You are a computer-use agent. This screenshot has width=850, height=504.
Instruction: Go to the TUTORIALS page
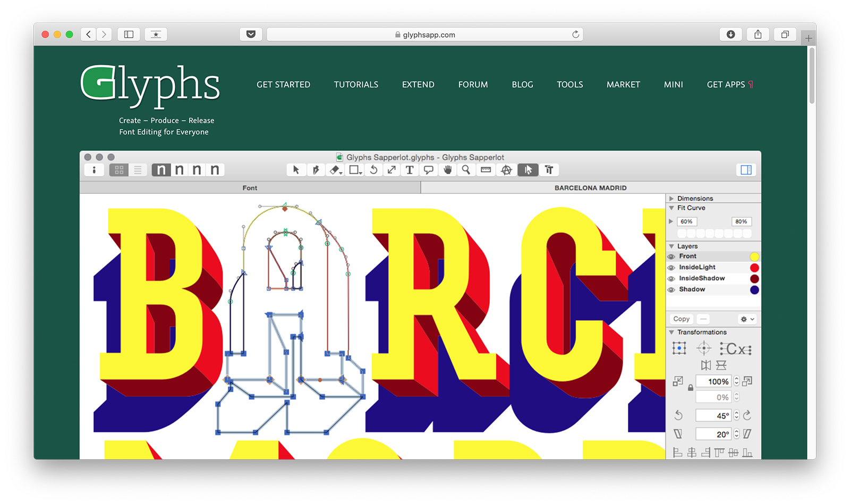click(356, 84)
